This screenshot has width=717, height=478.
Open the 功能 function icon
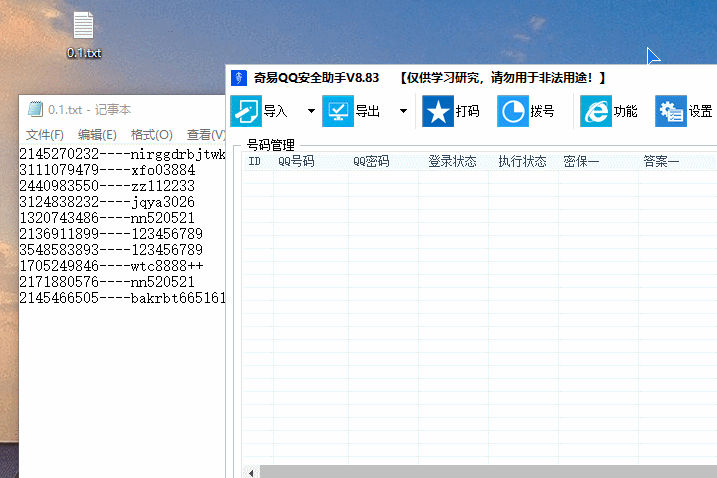tap(596, 111)
